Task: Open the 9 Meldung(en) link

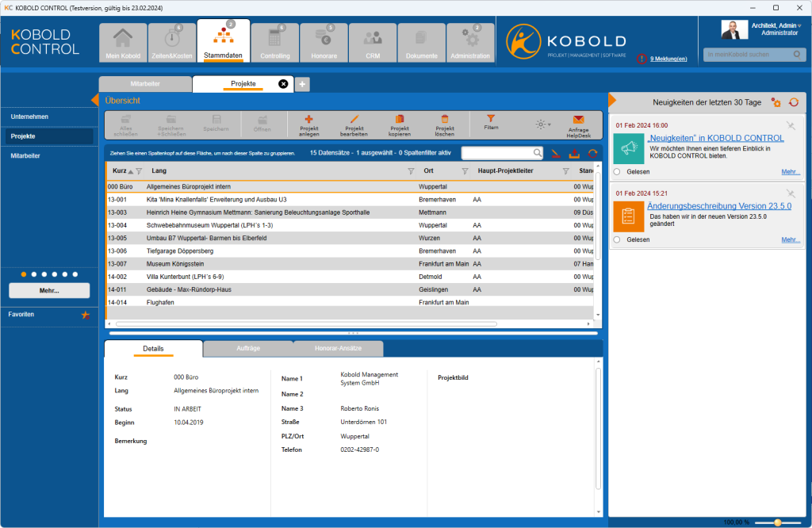Action: [668, 59]
